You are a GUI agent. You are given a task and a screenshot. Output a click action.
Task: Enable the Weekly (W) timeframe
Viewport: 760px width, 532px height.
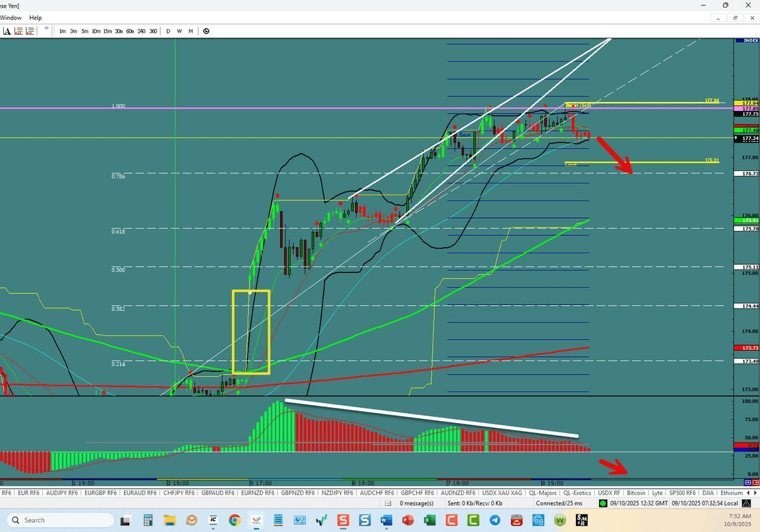(179, 30)
